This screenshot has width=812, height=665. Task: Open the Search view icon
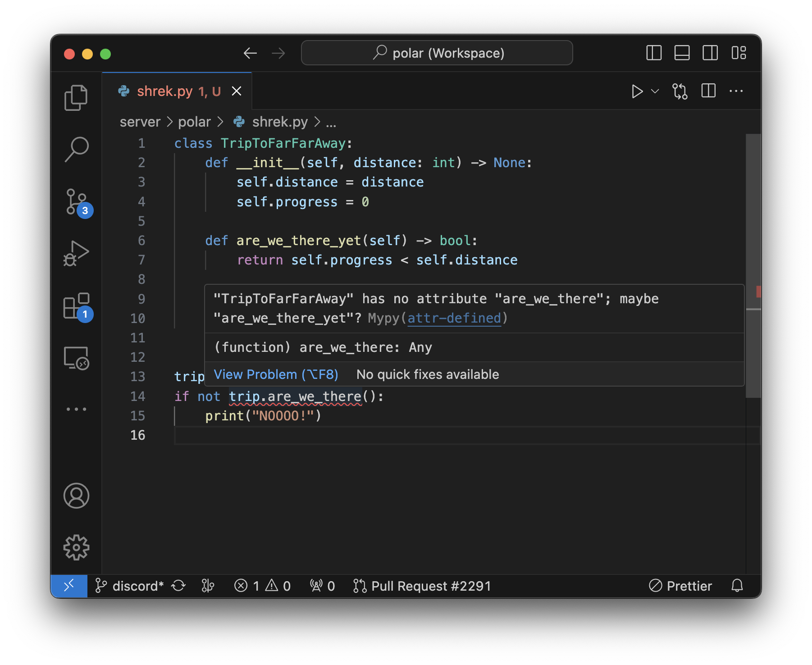coord(76,149)
